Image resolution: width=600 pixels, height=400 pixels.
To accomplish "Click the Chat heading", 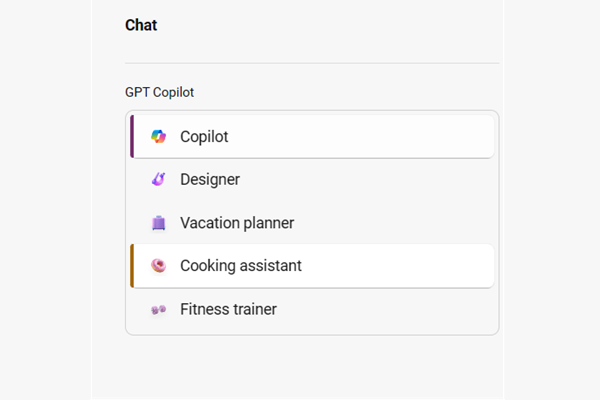I will click(x=141, y=26).
